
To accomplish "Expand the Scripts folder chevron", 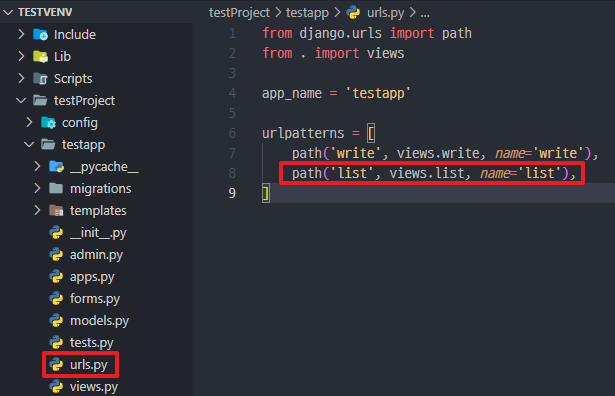I will tap(22, 78).
